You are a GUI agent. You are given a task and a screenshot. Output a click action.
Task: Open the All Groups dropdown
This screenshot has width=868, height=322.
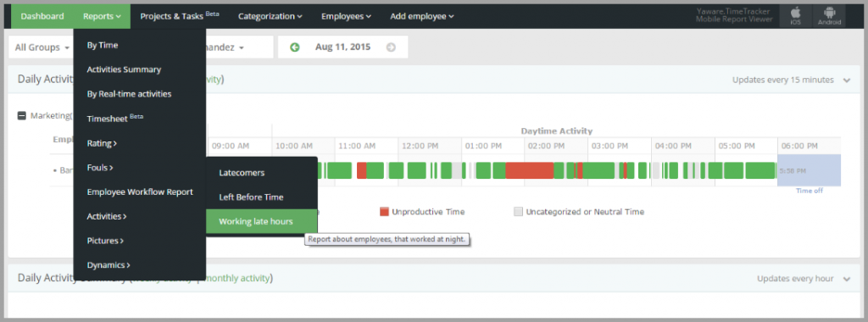42,47
